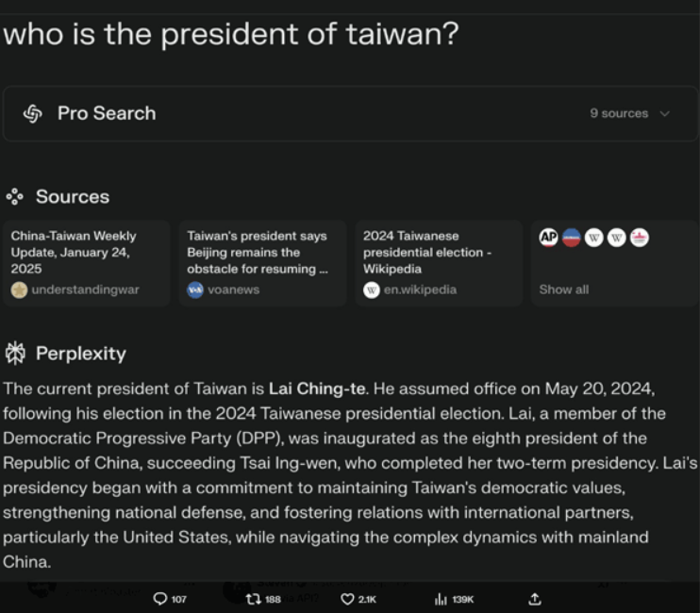700x613 pixels.
Task: Click the understandingwar favicon
Action: point(19,290)
